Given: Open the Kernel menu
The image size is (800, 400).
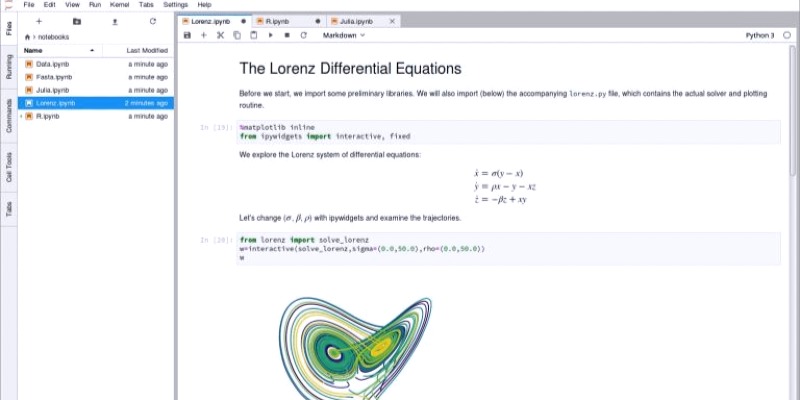Looking at the screenshot, I should pos(118,5).
